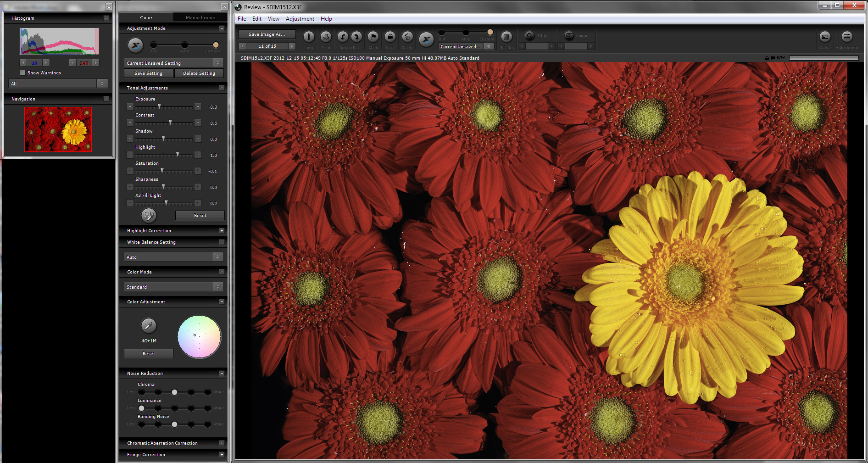This screenshot has height=463, width=868.
Task: Click the auto-adjust icon beside the tonal Reset
Action: click(148, 215)
